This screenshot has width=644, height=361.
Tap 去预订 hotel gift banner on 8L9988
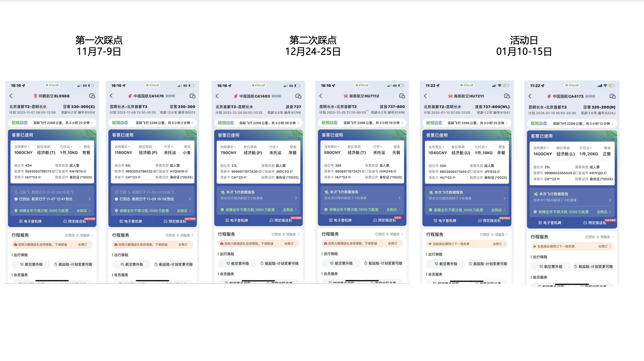[x=82, y=245]
